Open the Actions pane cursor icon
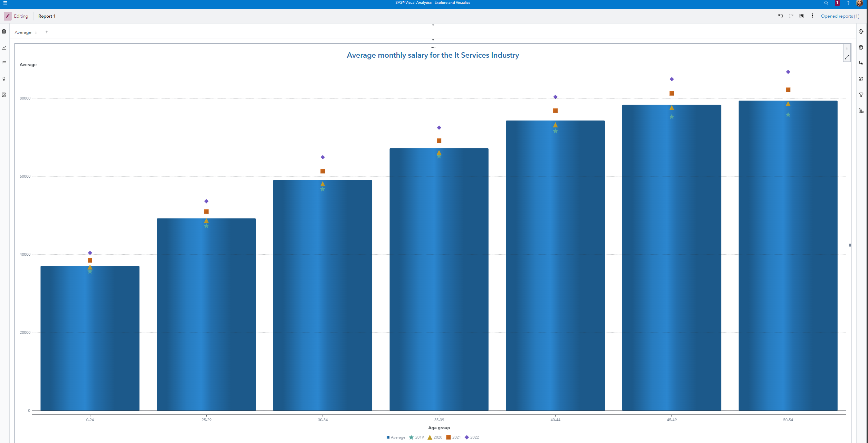The height and width of the screenshot is (443, 868). click(x=861, y=63)
